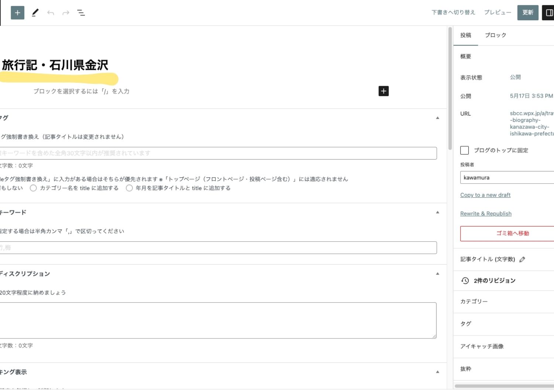This screenshot has height=392, width=554.
Task: Toggle the settings sidebar panel icon
Action: coord(549,13)
